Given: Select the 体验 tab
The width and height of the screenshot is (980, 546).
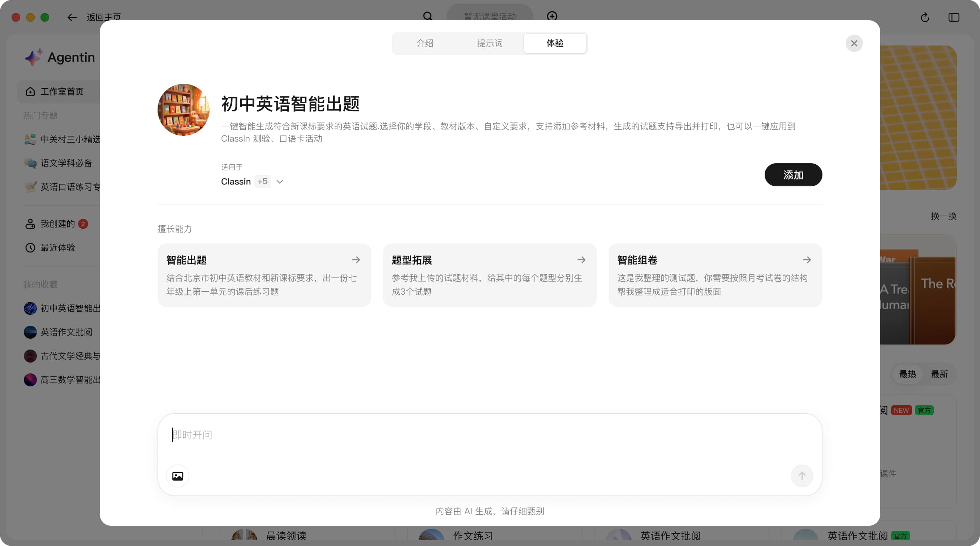Looking at the screenshot, I should [x=555, y=43].
